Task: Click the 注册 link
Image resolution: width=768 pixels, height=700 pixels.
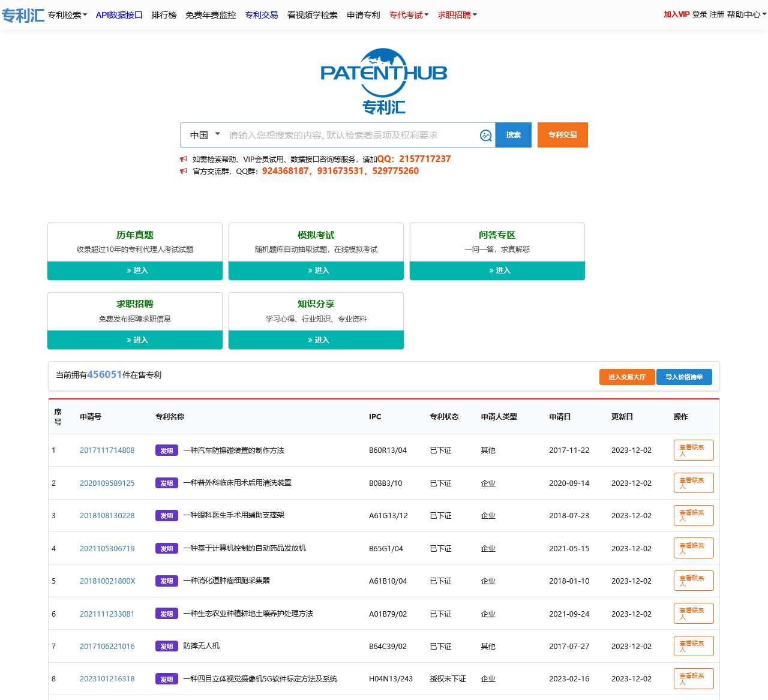Action: tap(717, 14)
